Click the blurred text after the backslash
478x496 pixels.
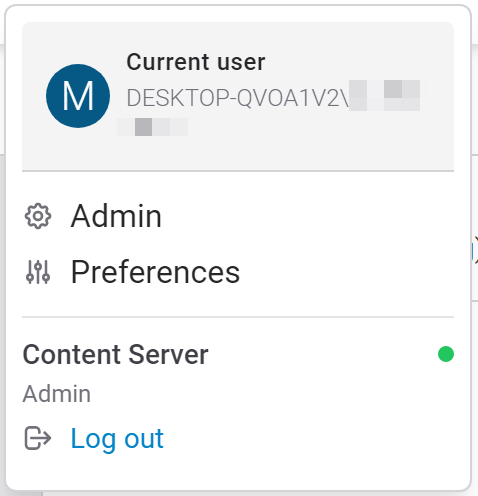pos(385,96)
